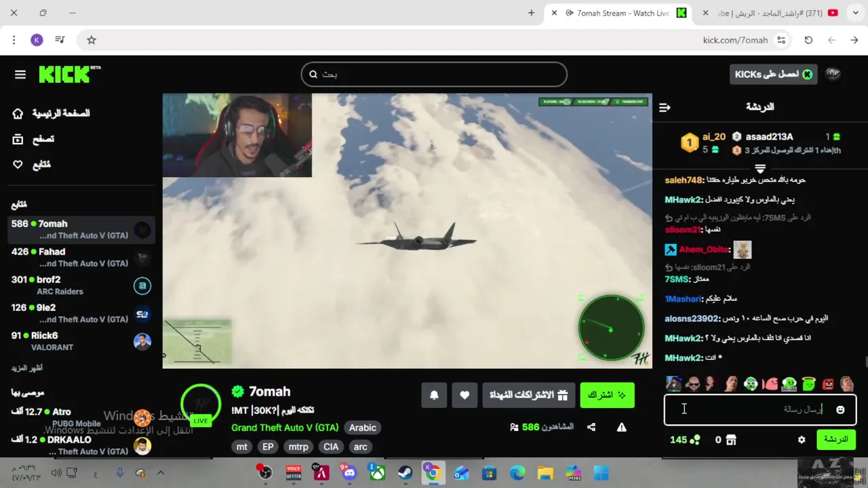Screen dimensions: 868x488
Task: Open channel points showing 145
Action: pos(685,440)
